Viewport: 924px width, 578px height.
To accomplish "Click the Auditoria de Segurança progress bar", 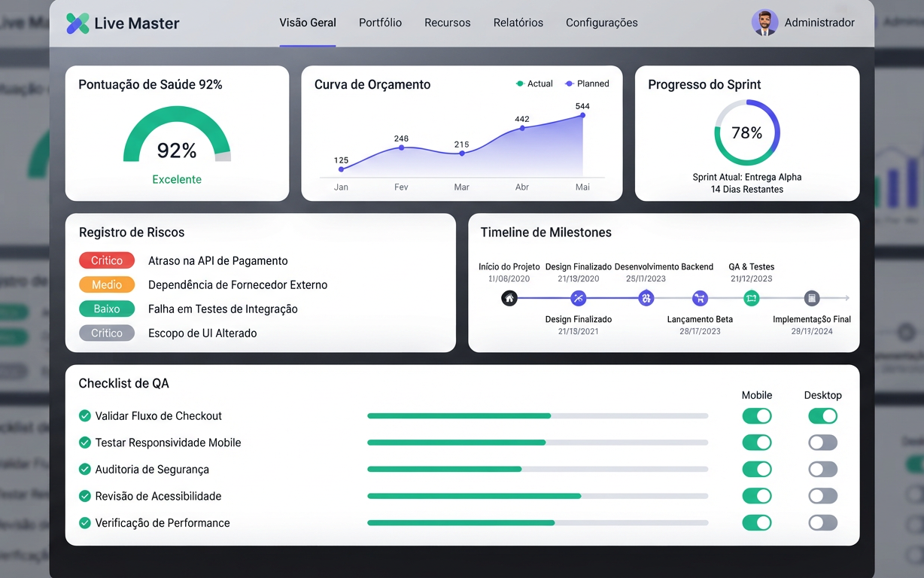I will (x=537, y=469).
